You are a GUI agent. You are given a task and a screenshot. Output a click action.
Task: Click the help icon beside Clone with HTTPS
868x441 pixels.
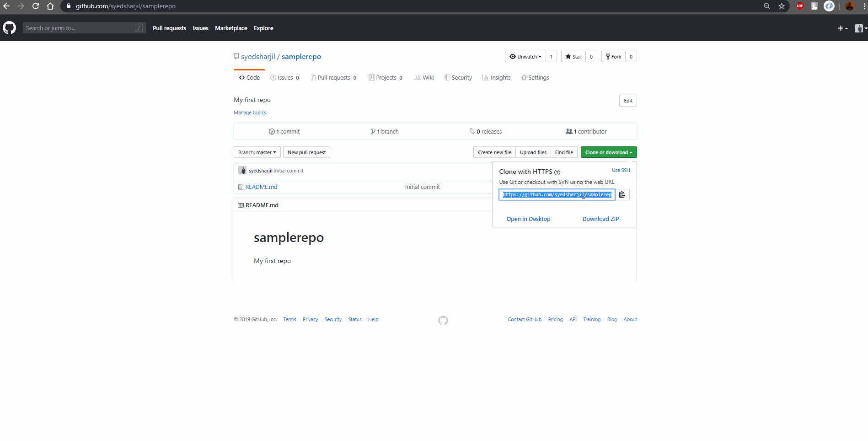557,172
